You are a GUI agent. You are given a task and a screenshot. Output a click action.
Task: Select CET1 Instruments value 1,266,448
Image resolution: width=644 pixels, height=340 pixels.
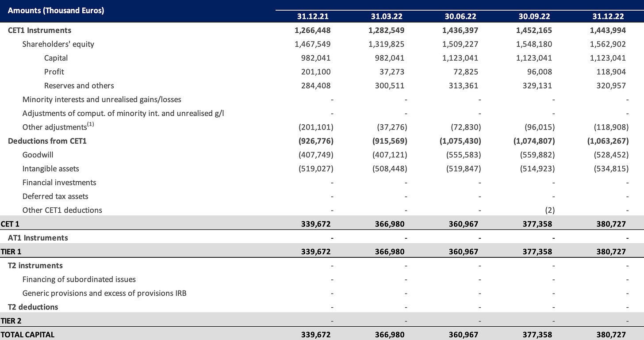click(x=313, y=31)
